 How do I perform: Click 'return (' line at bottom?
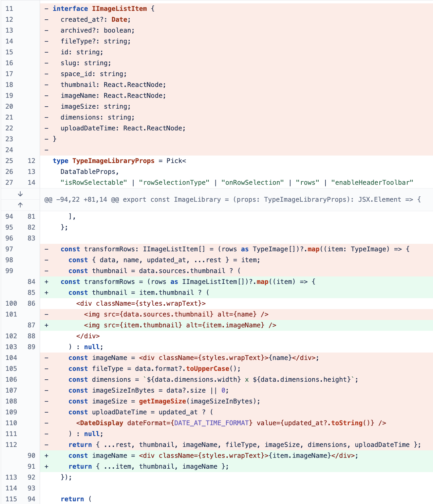(237, 499)
